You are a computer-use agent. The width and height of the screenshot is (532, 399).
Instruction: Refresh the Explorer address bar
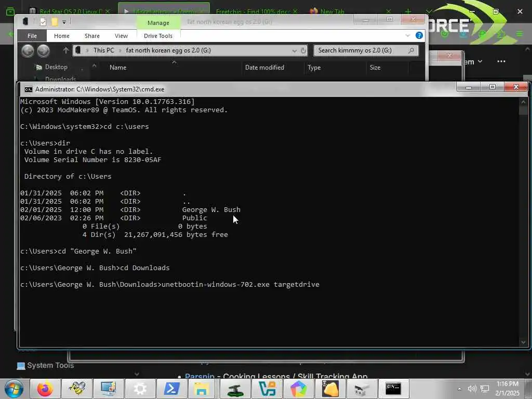(303, 50)
